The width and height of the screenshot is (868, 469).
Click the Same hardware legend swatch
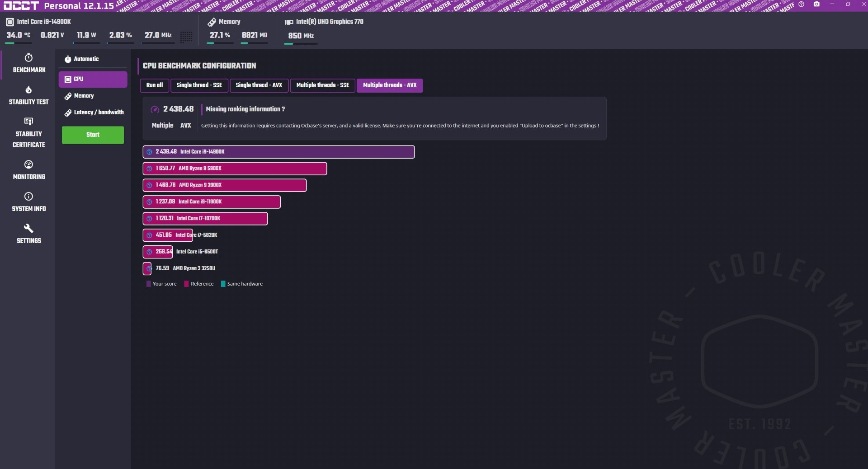point(223,284)
